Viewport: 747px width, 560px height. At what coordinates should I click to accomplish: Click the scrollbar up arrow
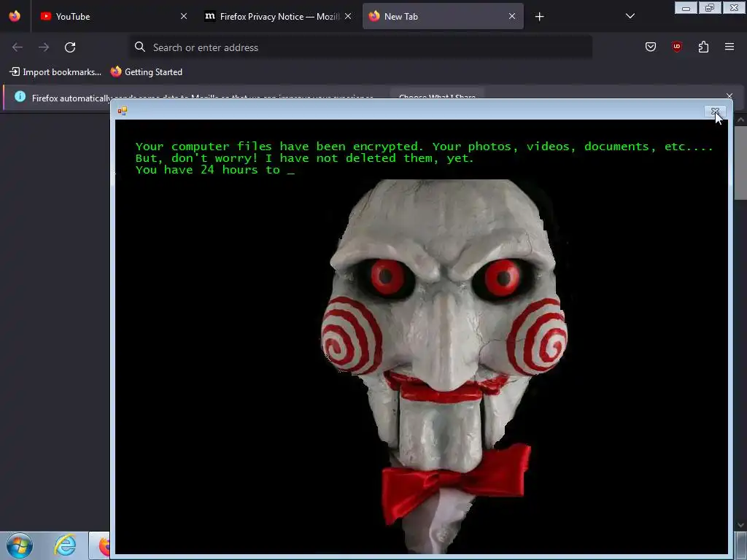click(740, 120)
